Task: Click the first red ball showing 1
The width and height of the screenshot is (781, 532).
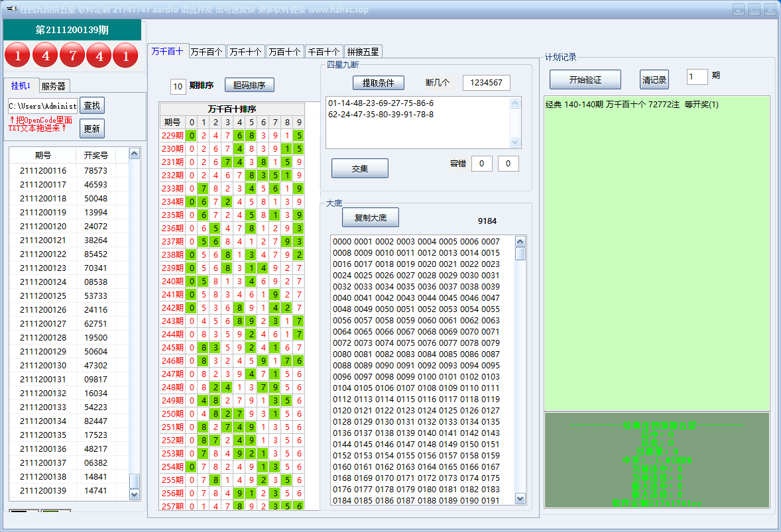Action: [18, 55]
